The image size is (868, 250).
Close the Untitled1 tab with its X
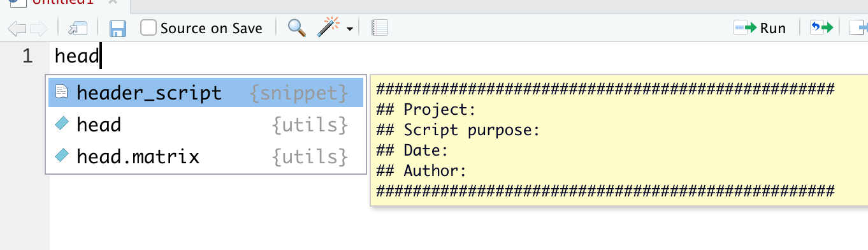pos(113,2)
